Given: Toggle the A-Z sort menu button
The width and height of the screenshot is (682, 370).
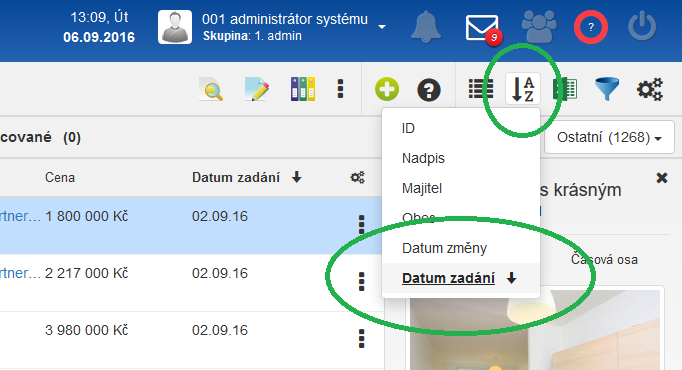Looking at the screenshot, I should coord(523,89).
